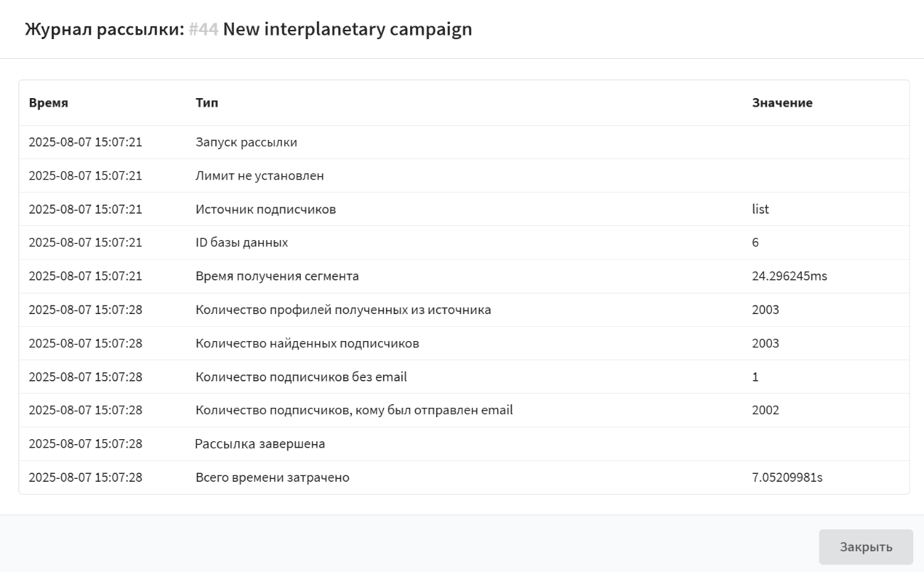Click Всего времени затрачено entry
Screen dimensions: 924x572
click(272, 477)
